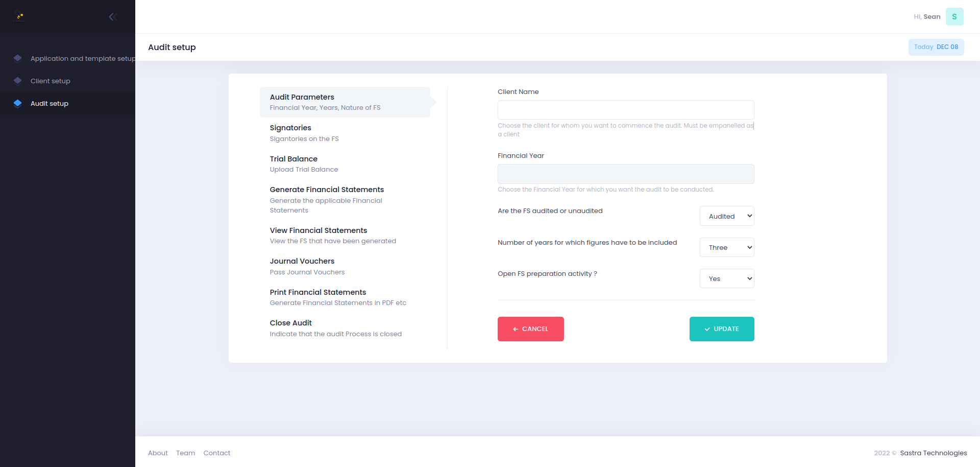
Task: Click the blue Audit setup diamond icon
Action: [x=18, y=103]
